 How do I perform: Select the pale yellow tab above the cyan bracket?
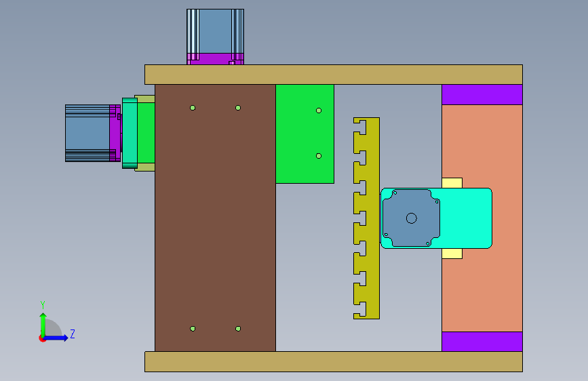[452, 183]
